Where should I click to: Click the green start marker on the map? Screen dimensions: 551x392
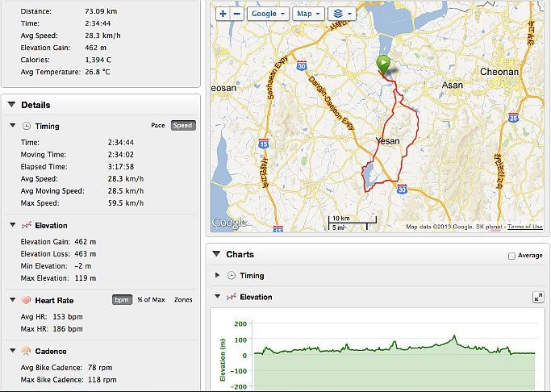coord(383,65)
